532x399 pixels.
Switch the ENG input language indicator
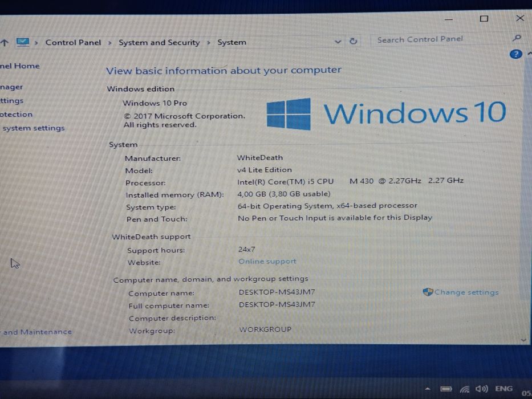(503, 389)
